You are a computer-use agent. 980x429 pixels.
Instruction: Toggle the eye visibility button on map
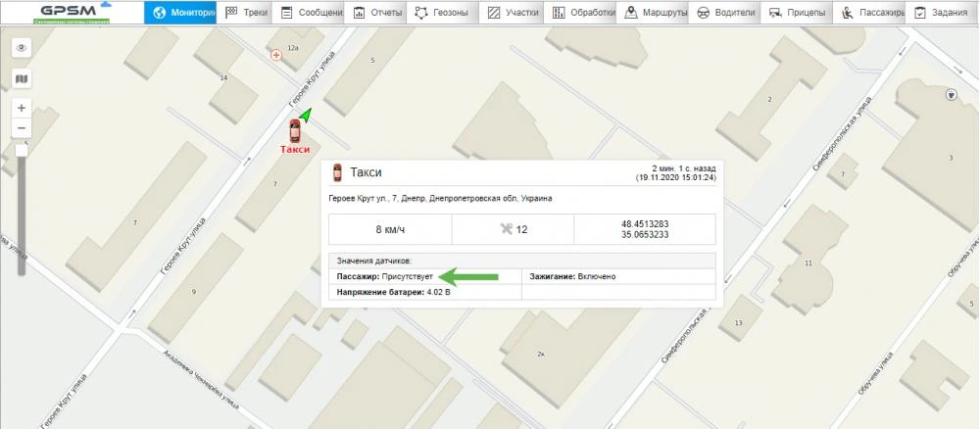22,47
